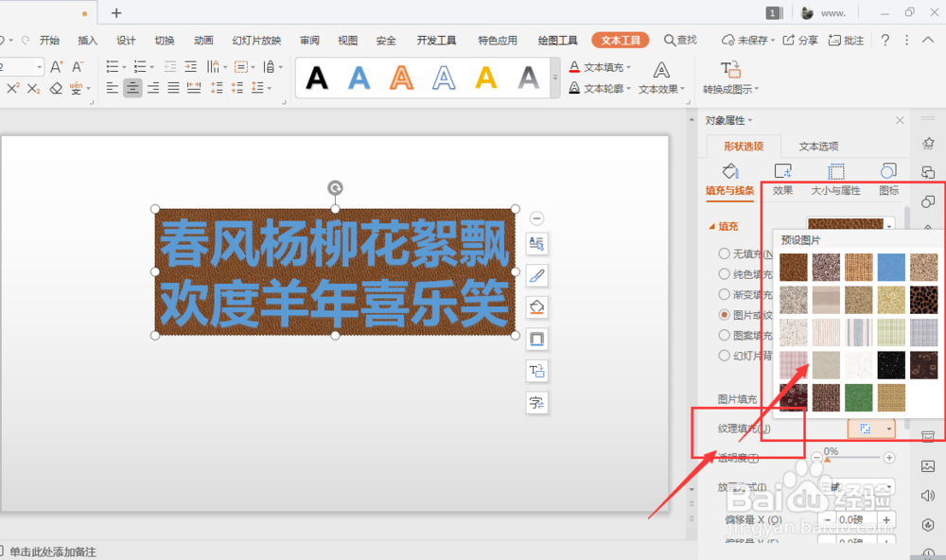This screenshot has width=946, height=560.
Task: Choose the leopard print texture swatch
Action: click(923, 300)
